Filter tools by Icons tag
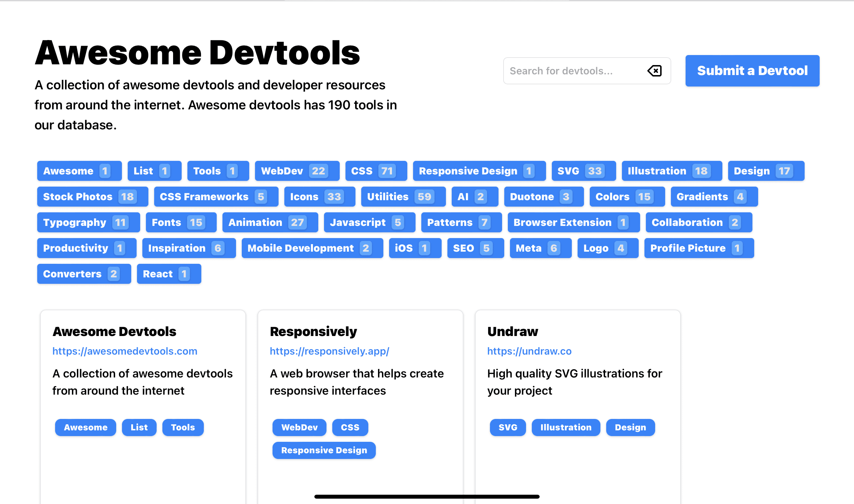The height and width of the screenshot is (504, 854). tap(320, 197)
